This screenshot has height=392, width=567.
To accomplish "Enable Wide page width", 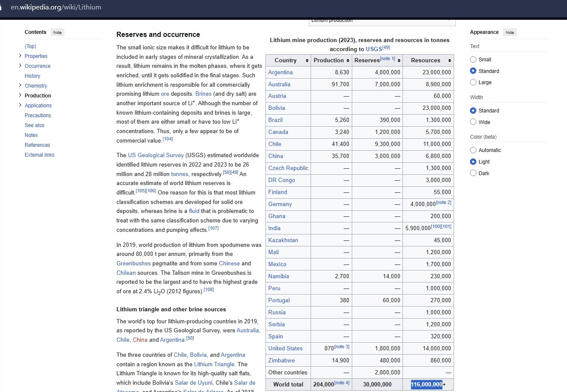I will (x=473, y=122).
